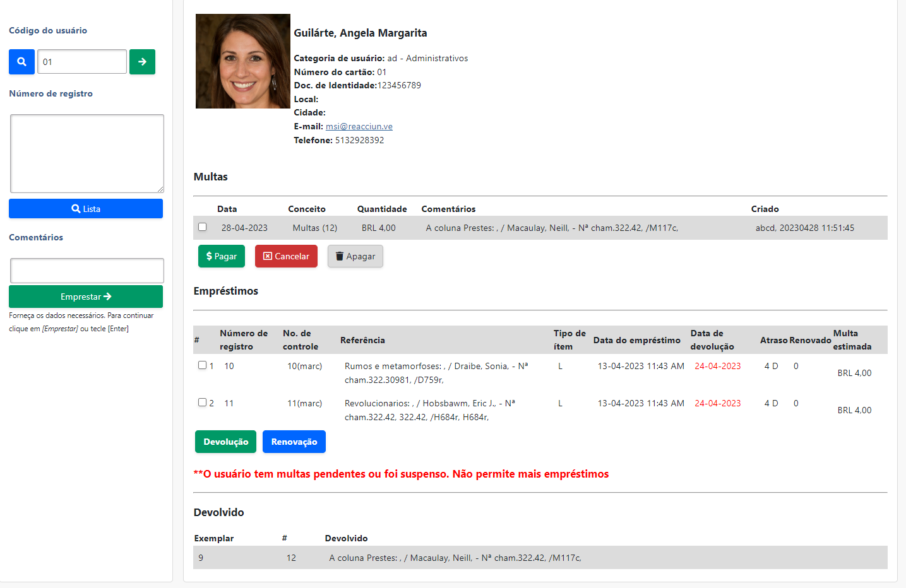This screenshot has height=588, width=906.
Task: Click the overdue date of loan 10
Action: pyautogui.click(x=717, y=366)
